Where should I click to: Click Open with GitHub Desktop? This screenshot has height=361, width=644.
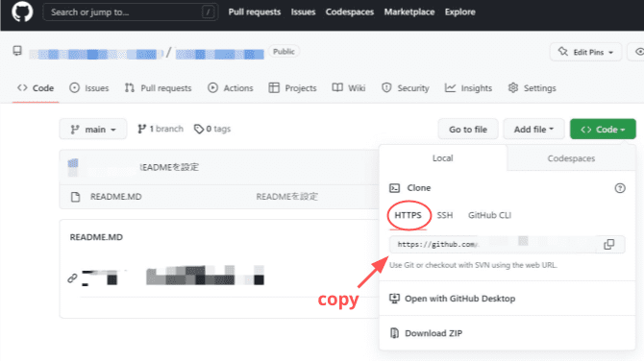pyautogui.click(x=459, y=299)
